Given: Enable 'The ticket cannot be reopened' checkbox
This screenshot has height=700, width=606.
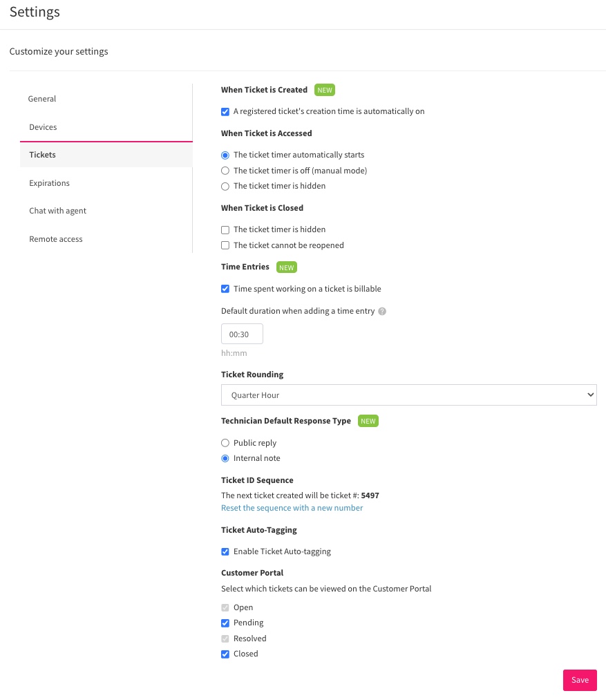Looking at the screenshot, I should click(x=225, y=245).
